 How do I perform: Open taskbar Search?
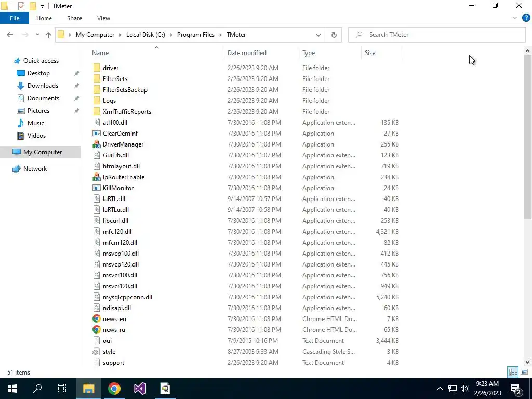point(37,389)
